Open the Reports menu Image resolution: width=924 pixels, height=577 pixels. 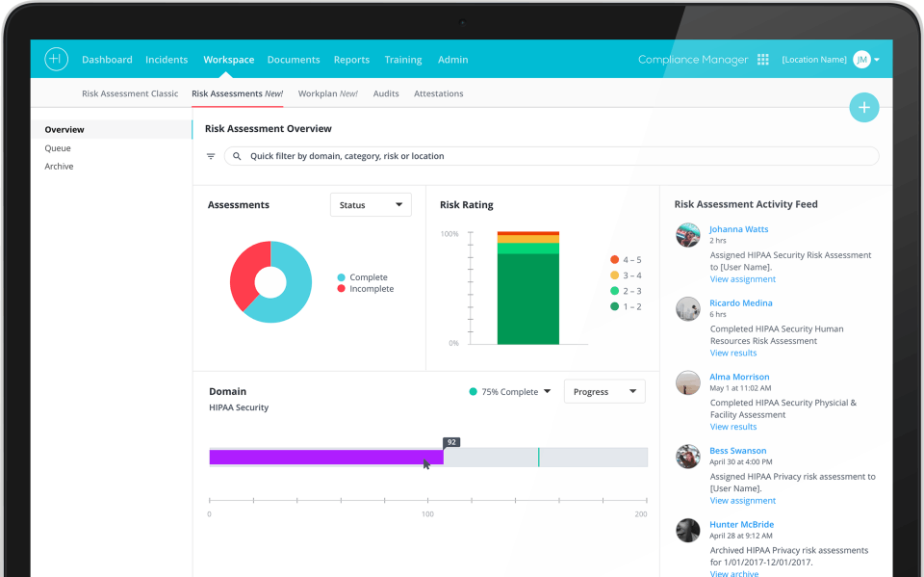click(351, 60)
